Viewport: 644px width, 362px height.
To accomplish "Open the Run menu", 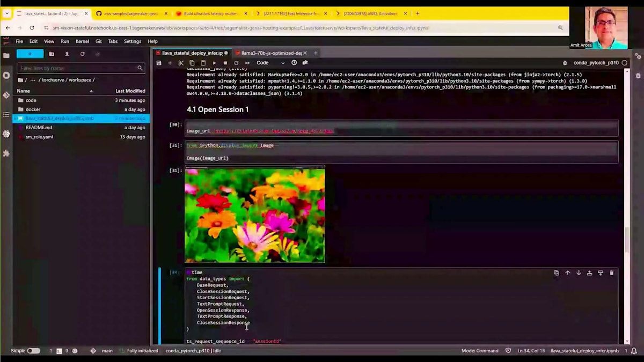I will tap(65, 41).
